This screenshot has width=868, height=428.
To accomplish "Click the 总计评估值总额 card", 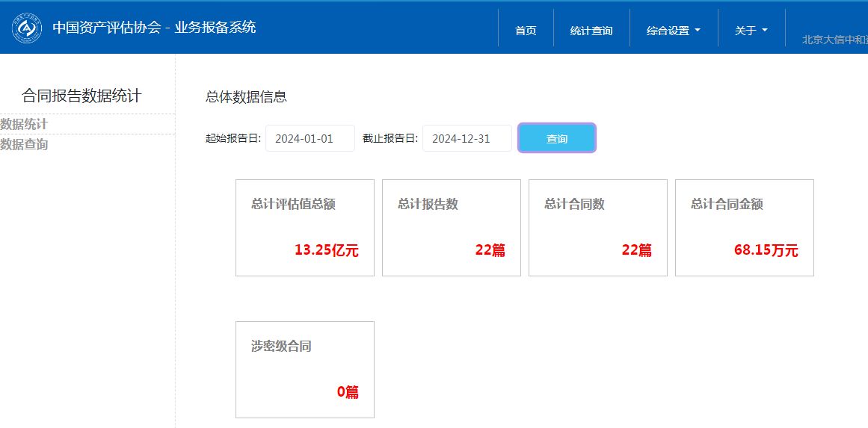I will [x=304, y=227].
